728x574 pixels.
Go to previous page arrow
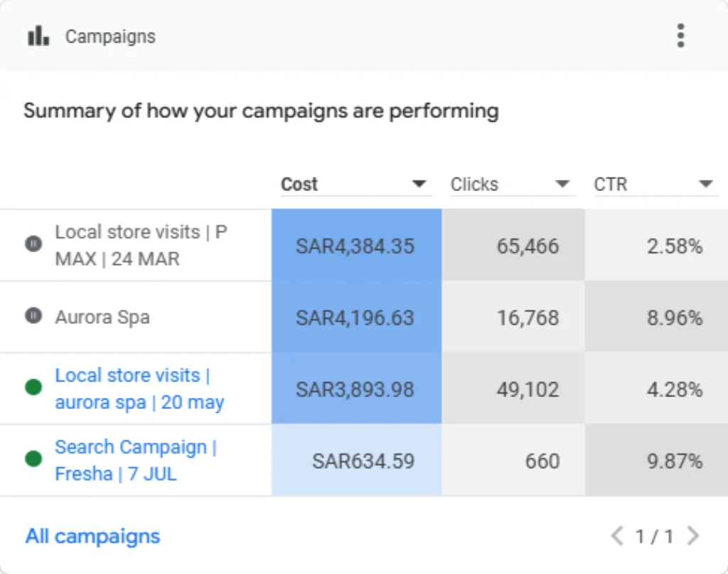click(x=617, y=536)
